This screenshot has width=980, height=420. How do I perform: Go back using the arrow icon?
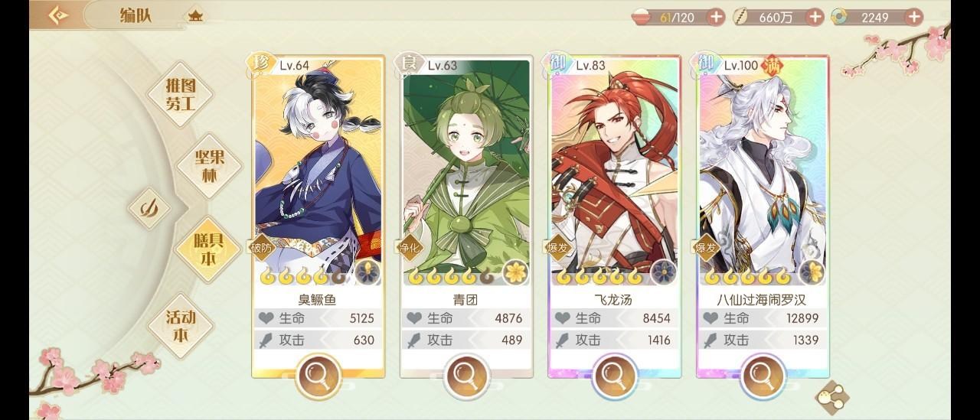58,15
